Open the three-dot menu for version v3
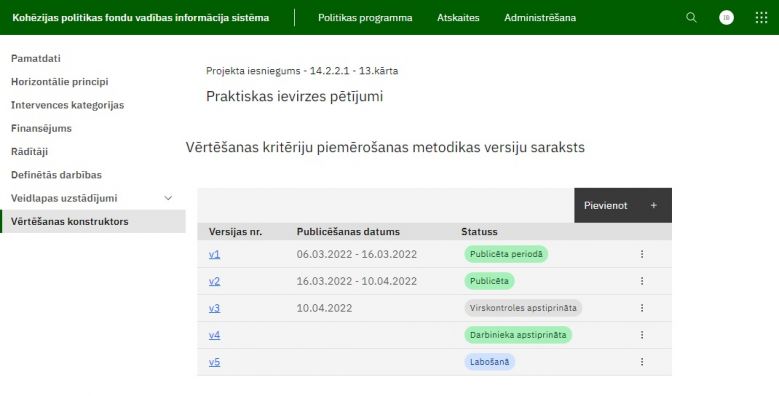This screenshot has height=396, width=779. click(642, 308)
